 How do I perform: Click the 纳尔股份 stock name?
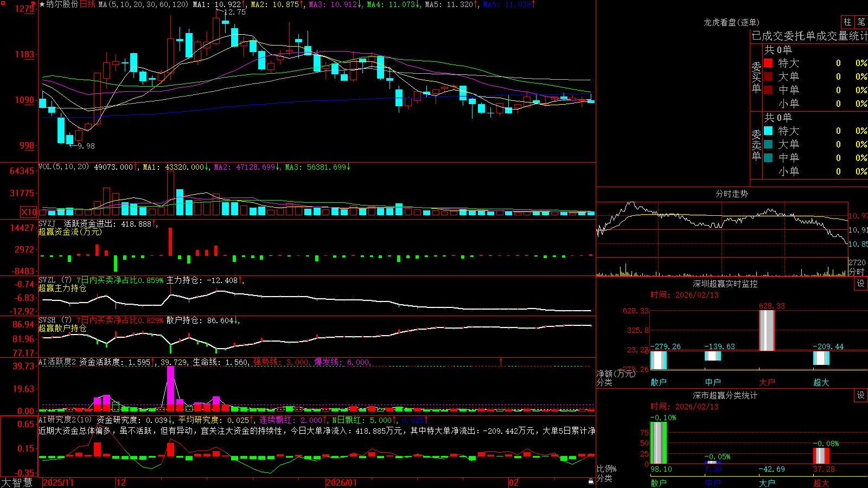(x=62, y=4)
